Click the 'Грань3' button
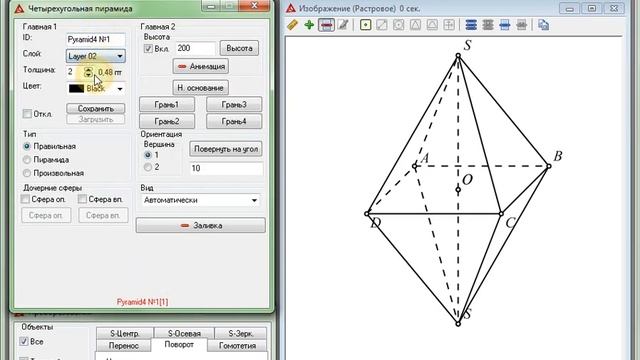Viewport: 640px width, 360px height. click(x=234, y=104)
